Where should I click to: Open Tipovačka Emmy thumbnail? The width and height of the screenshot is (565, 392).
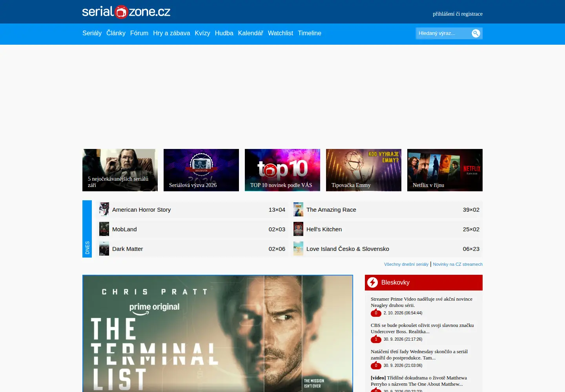pyautogui.click(x=364, y=170)
